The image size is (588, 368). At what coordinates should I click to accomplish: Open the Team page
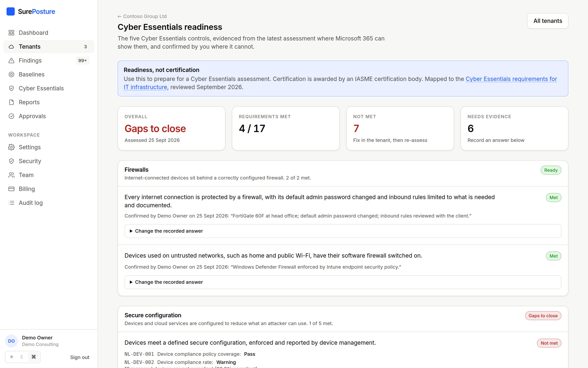(x=49, y=175)
